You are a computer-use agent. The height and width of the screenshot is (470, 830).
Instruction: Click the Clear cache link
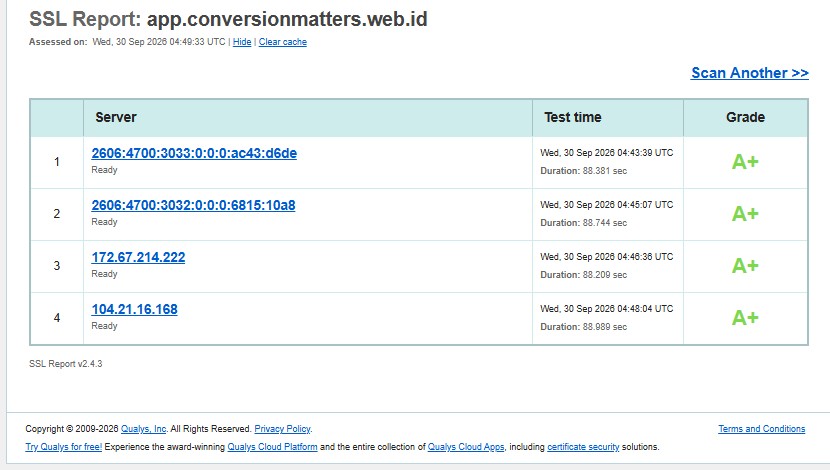283,42
